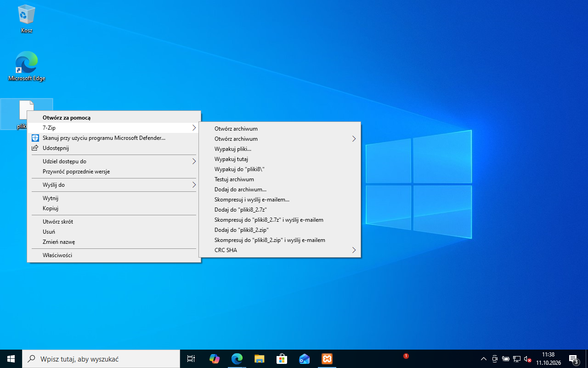Viewport: 588px width, 368px height.
Task: Choose the Udostępnij share entry
Action: click(114, 148)
